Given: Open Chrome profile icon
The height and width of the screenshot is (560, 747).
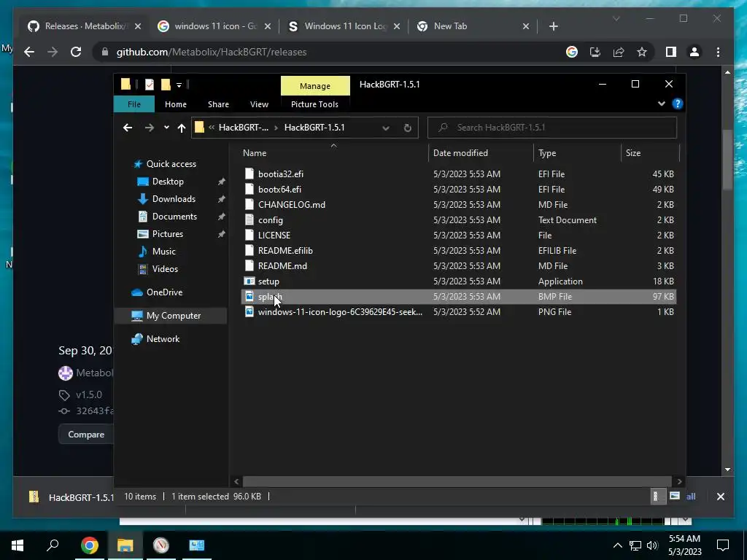Looking at the screenshot, I should [x=694, y=52].
